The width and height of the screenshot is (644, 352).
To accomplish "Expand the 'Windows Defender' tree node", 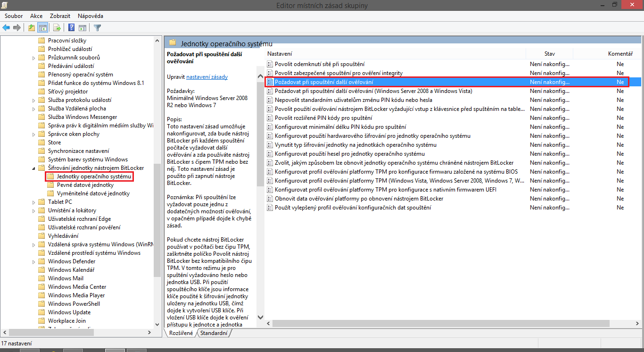I will [33, 261].
